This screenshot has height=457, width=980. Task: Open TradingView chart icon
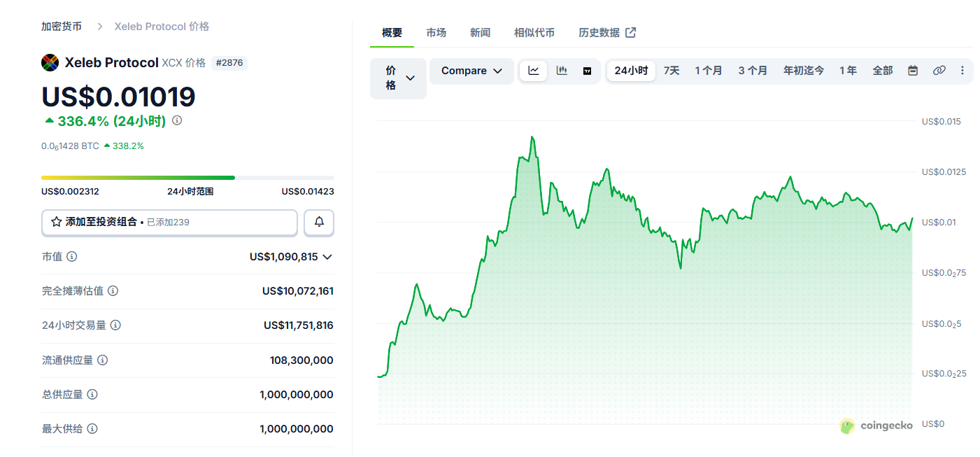pos(587,71)
